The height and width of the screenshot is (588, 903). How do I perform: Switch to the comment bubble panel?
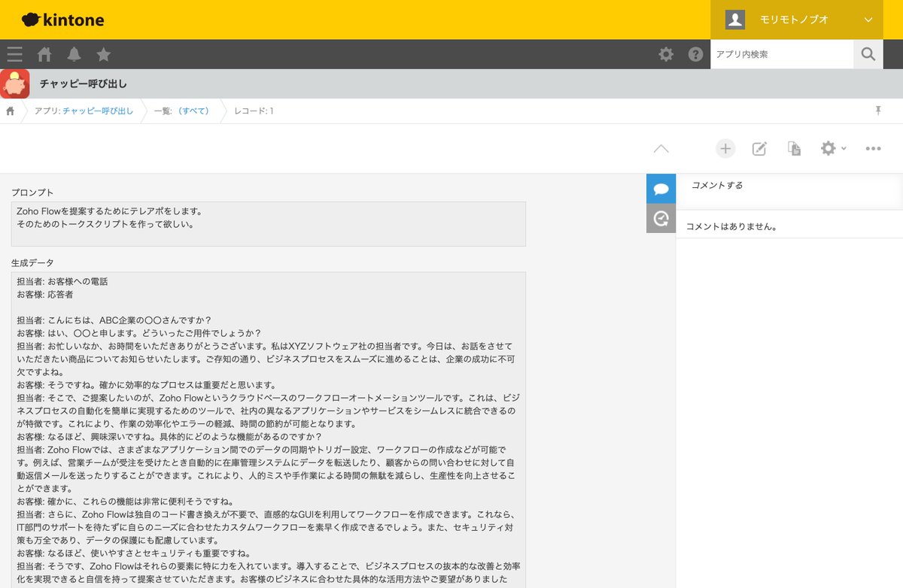(661, 189)
